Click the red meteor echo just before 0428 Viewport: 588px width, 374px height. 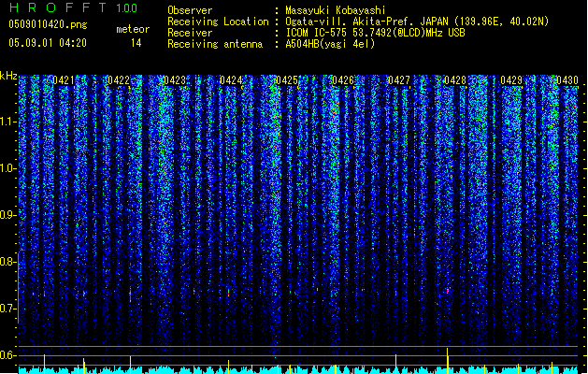pyautogui.click(x=448, y=291)
